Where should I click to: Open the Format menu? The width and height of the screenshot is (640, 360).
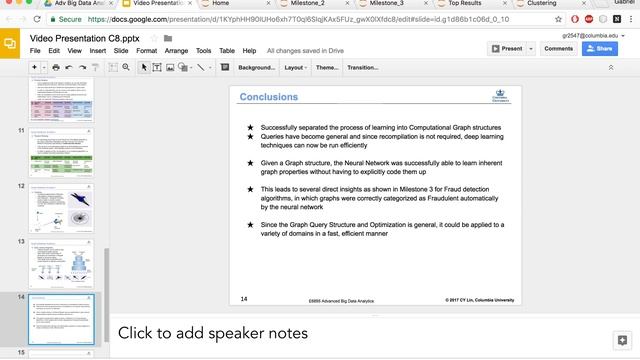pyautogui.click(x=147, y=51)
